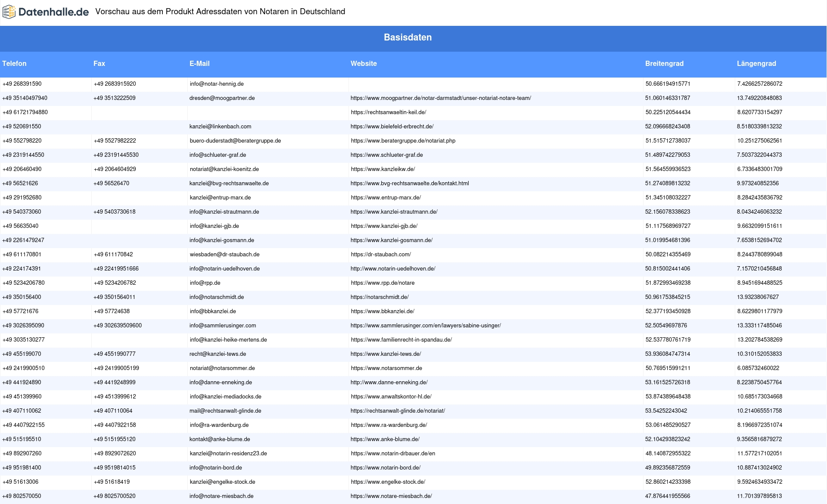Select phone number +49 2261479247

tap(23, 240)
